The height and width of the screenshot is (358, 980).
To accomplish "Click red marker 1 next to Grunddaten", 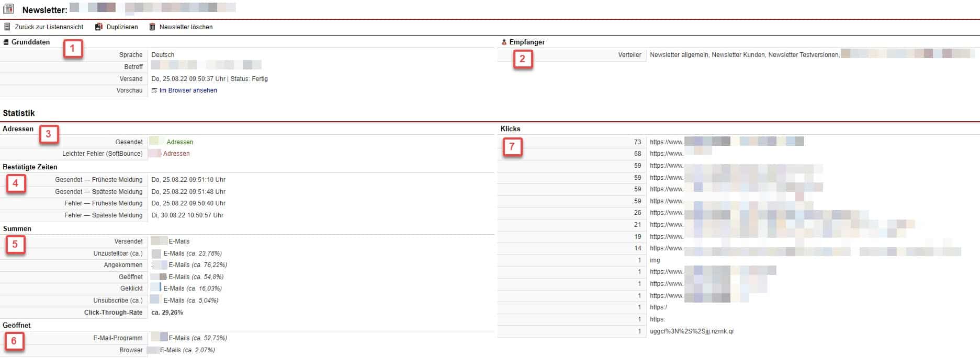I will [73, 49].
